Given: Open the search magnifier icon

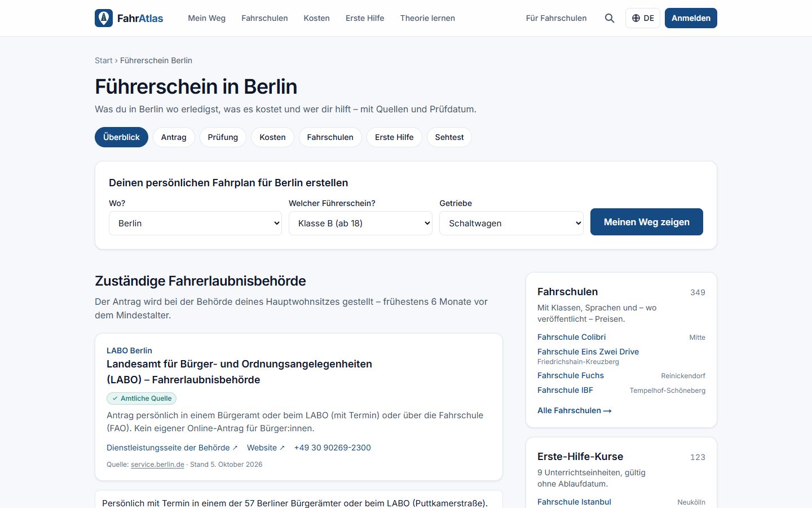Looking at the screenshot, I should point(610,18).
